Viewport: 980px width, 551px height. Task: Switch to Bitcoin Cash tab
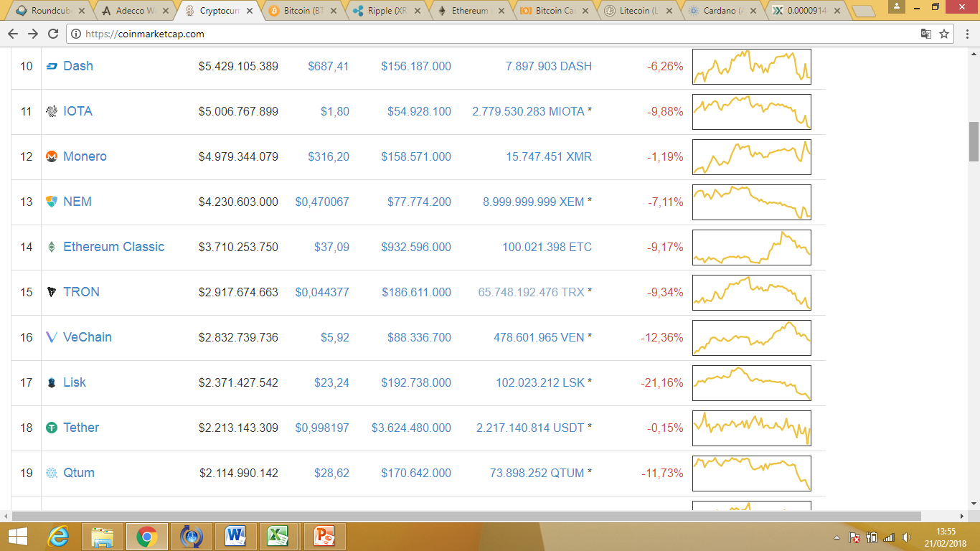556,11
